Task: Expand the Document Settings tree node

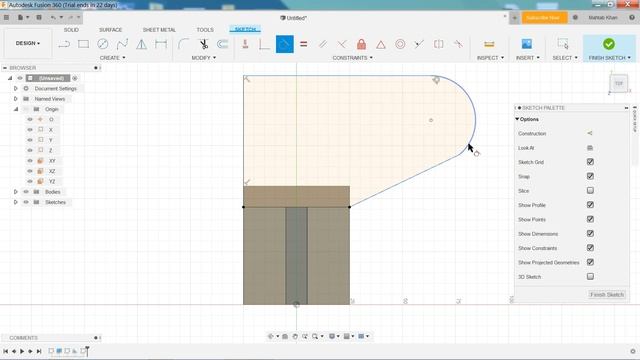Action: [x=16, y=89]
